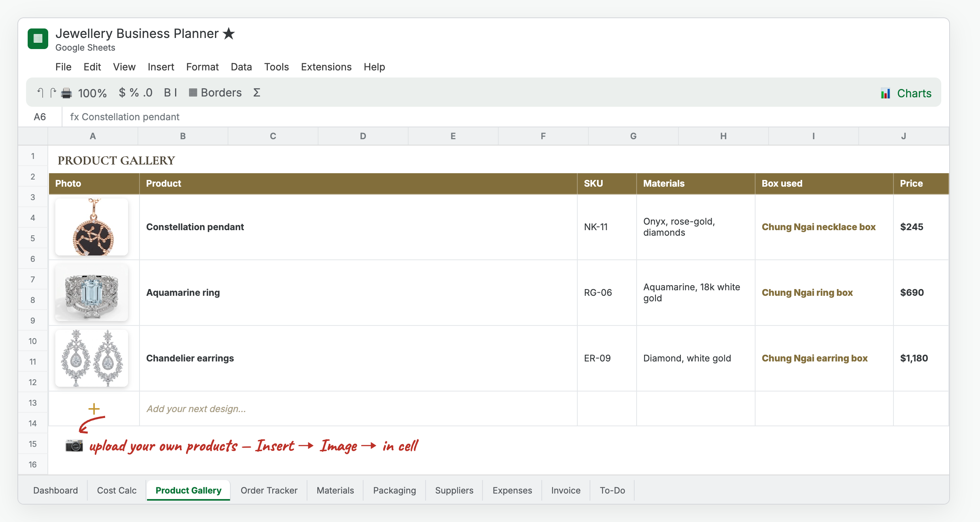Toggle bold formatting with B button

(x=168, y=93)
